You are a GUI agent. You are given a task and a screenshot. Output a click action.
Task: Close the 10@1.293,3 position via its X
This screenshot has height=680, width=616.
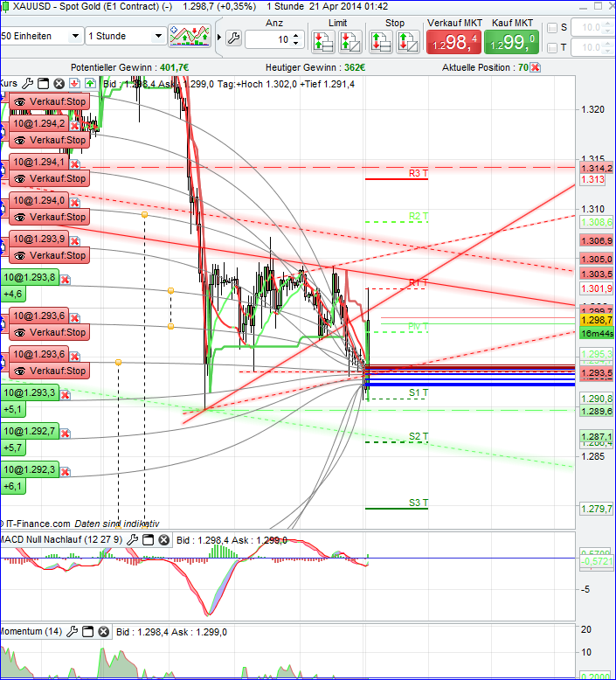(65, 395)
